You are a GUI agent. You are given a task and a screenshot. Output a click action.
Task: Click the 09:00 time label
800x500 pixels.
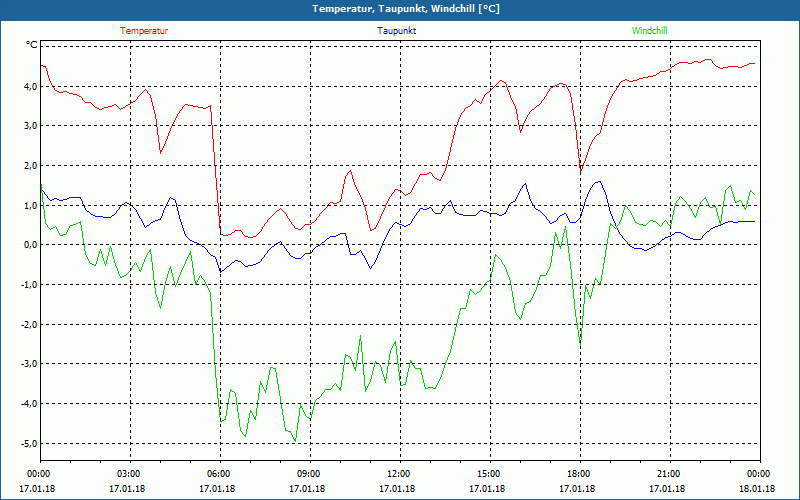(x=310, y=474)
